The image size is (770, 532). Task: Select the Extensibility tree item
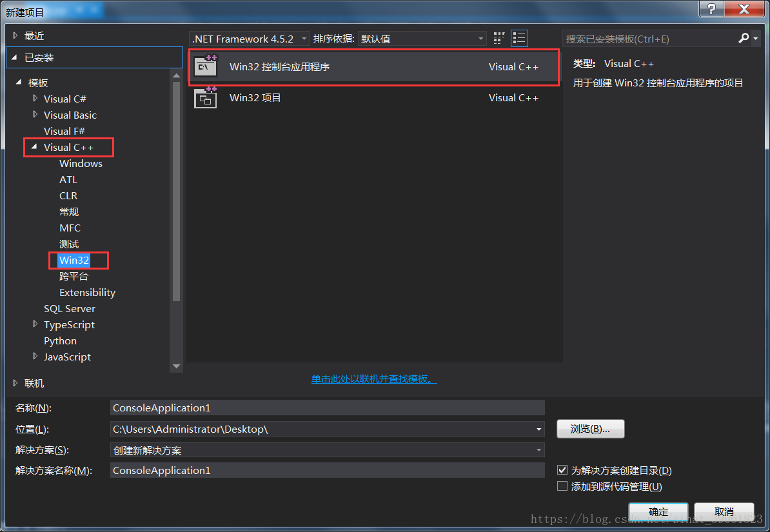click(x=88, y=292)
